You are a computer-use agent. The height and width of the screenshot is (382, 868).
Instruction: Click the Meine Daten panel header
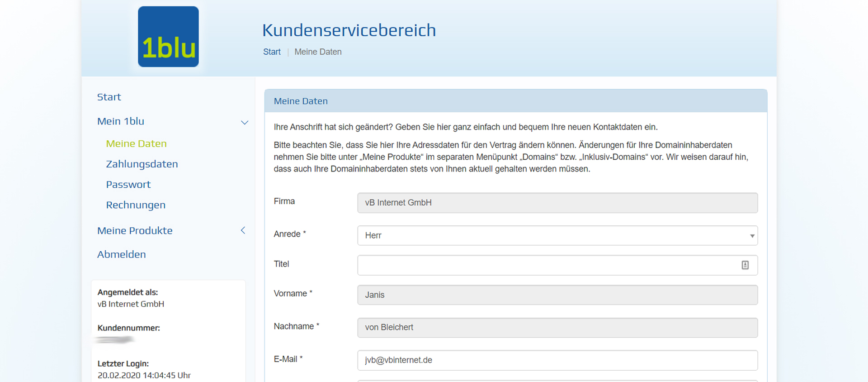click(516, 101)
